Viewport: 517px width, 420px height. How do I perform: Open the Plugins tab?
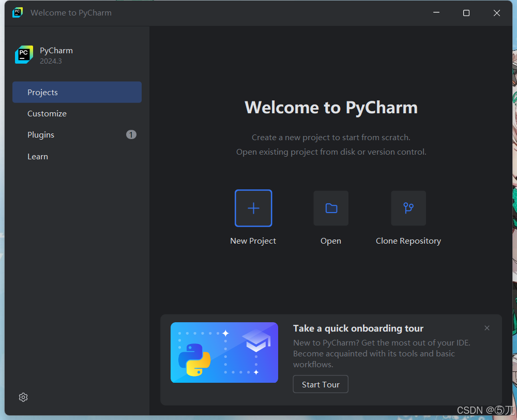pyautogui.click(x=77, y=134)
